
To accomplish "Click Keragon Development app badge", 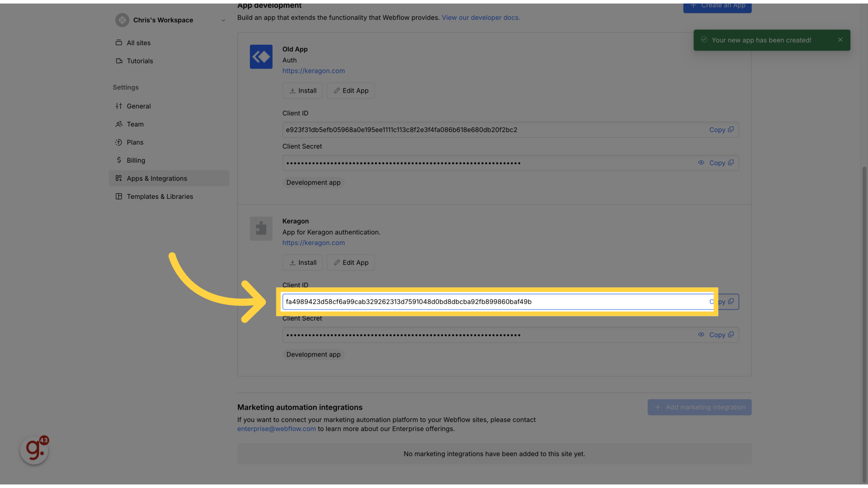I will [x=313, y=355].
